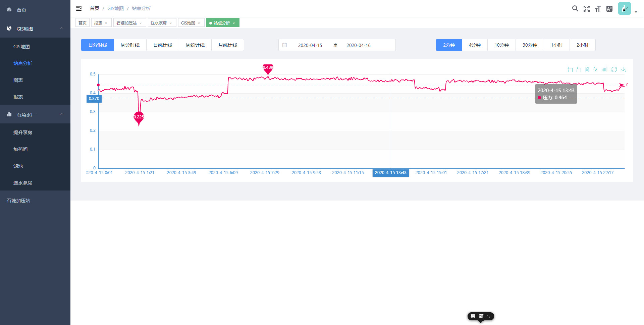This screenshot has height=325, width=644.
Task: Click the chart area zoom icon
Action: 570,69
